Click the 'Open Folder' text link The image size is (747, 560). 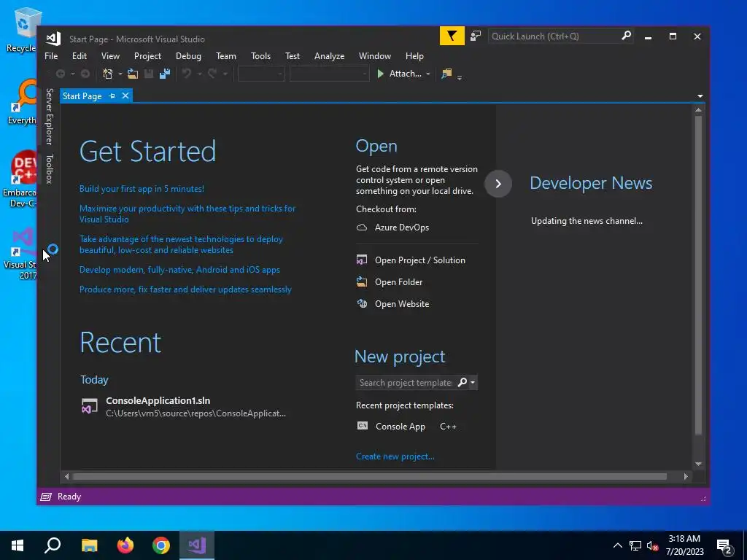(x=399, y=282)
